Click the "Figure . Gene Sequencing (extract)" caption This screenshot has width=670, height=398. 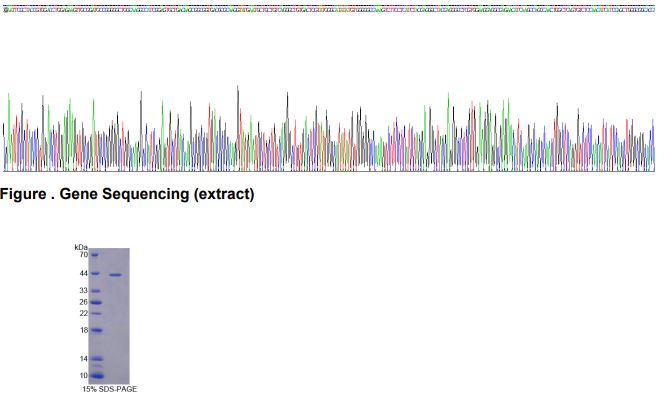pyautogui.click(x=127, y=194)
